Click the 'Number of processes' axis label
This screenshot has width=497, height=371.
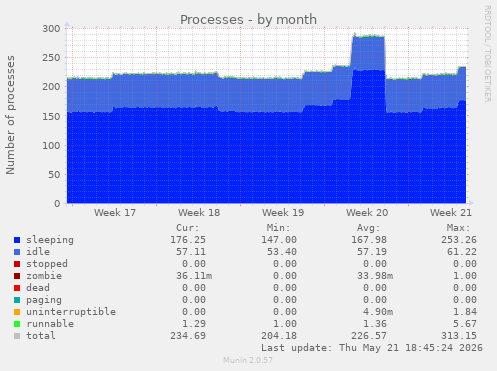(x=10, y=115)
